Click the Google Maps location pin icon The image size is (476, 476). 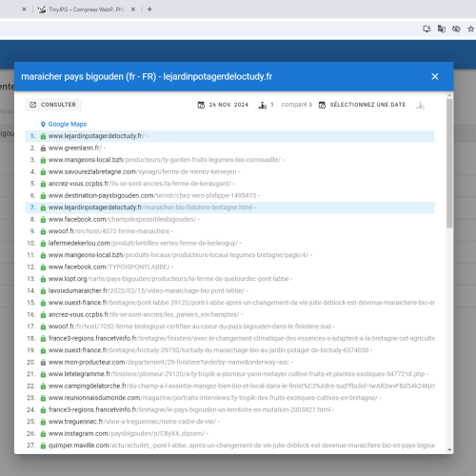pyautogui.click(x=43, y=125)
